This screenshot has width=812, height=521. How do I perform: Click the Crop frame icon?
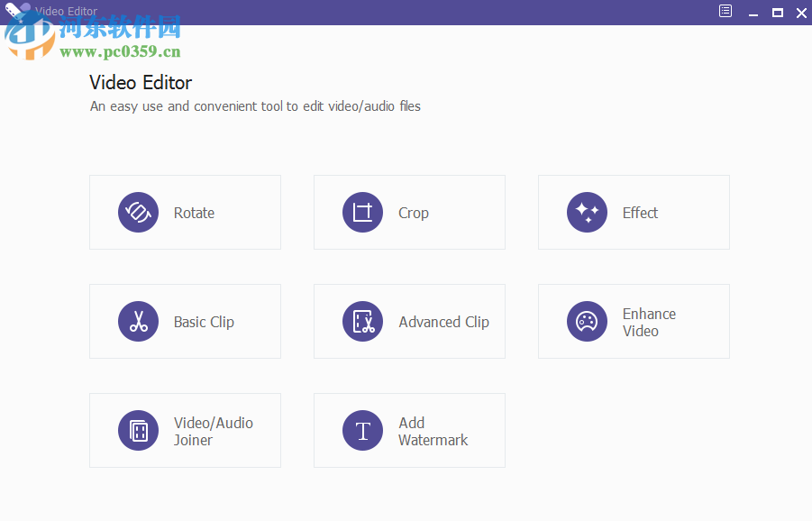click(x=362, y=212)
